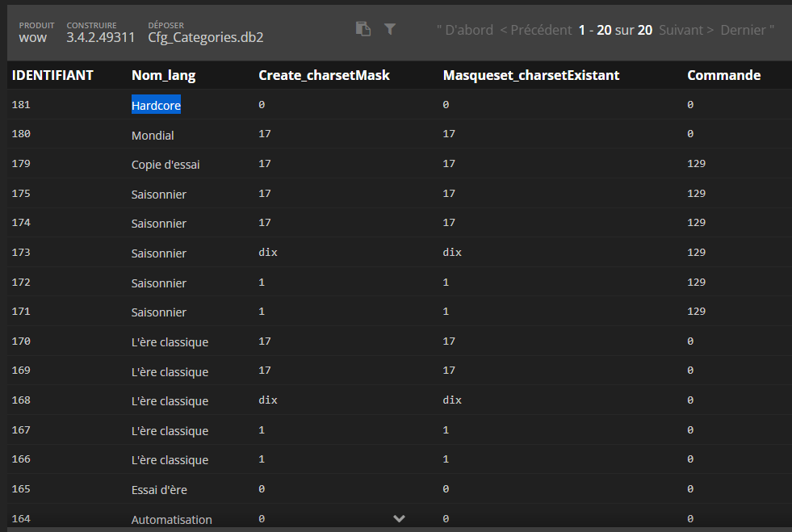Click the Copie d'essai row name
The width and height of the screenshot is (792, 532).
pos(166,165)
